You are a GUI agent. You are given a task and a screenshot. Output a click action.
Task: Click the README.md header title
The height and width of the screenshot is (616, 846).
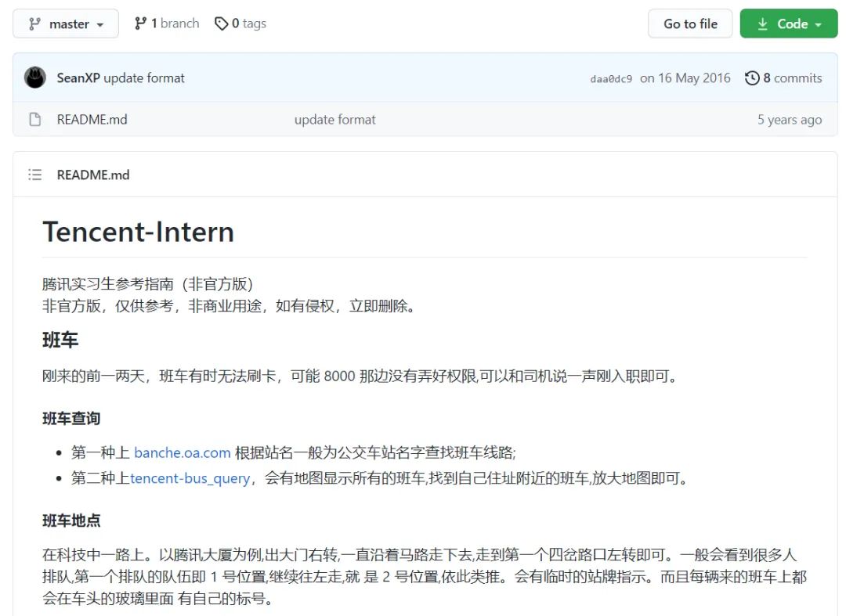pos(93,175)
